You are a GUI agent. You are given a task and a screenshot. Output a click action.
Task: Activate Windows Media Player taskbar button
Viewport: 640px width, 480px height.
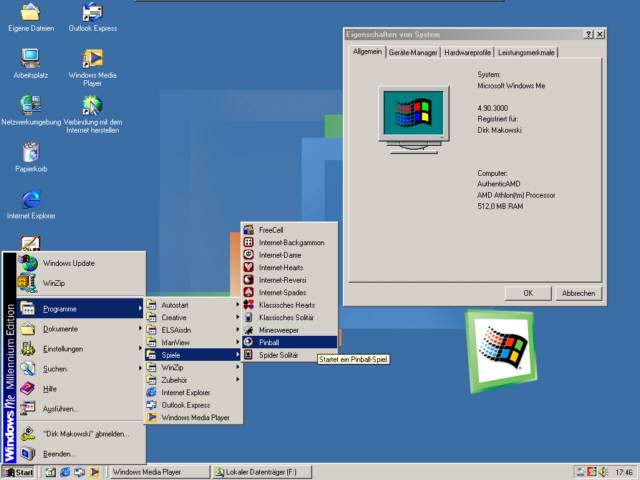coord(160,472)
